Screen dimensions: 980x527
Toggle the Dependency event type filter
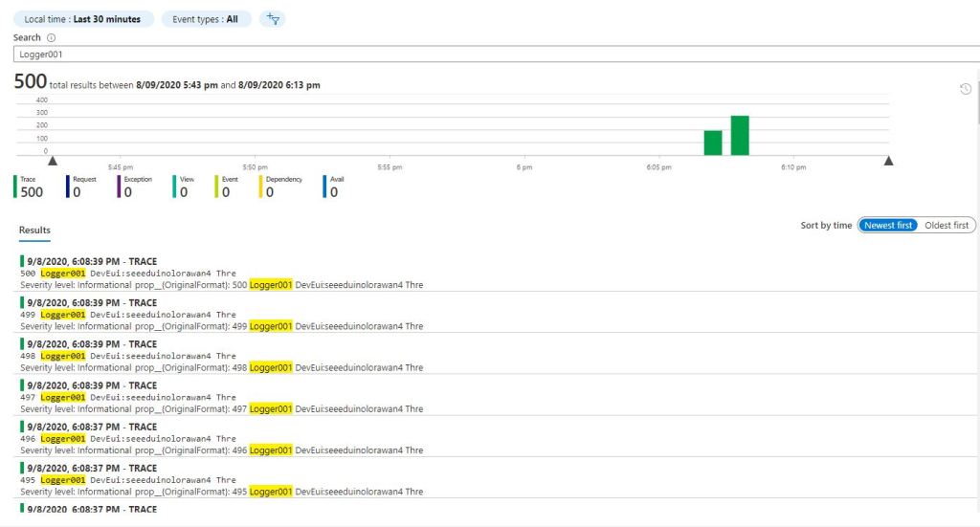pyautogui.click(x=280, y=187)
